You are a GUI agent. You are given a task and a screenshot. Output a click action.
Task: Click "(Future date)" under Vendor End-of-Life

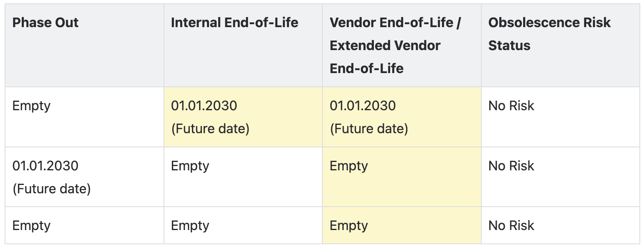tap(369, 129)
